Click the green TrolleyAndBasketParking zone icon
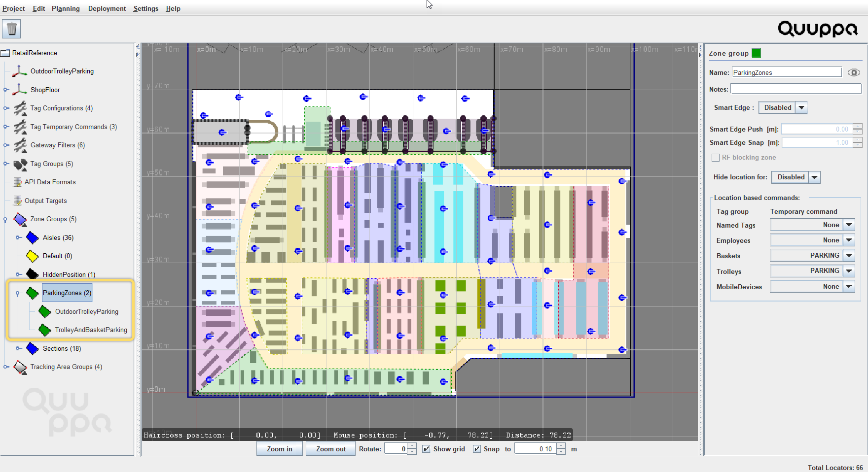This screenshot has width=868, height=472. [45, 330]
